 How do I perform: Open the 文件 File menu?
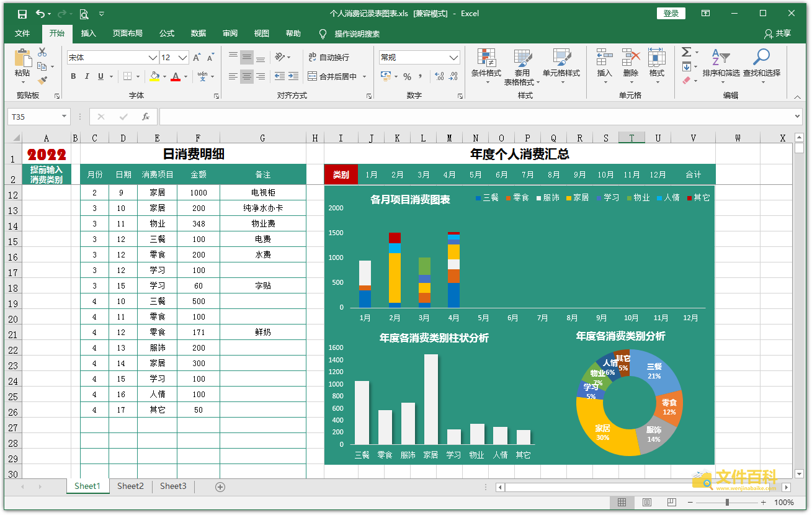pos(22,34)
